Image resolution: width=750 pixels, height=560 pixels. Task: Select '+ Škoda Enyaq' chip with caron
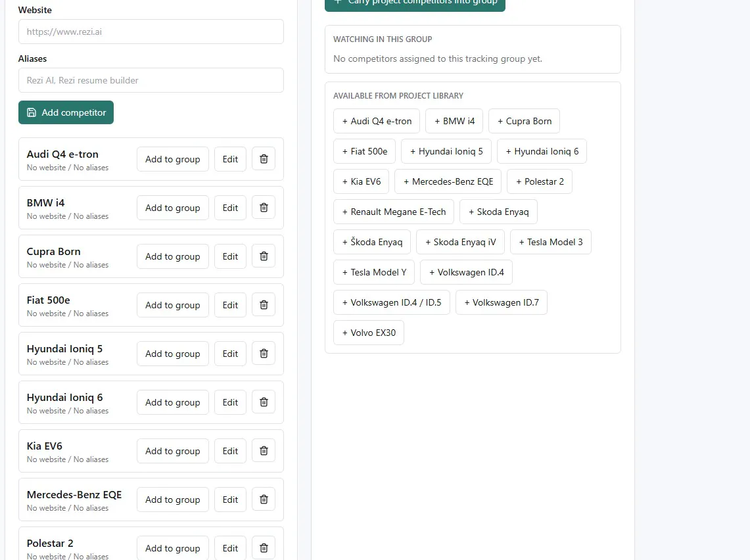(x=372, y=241)
